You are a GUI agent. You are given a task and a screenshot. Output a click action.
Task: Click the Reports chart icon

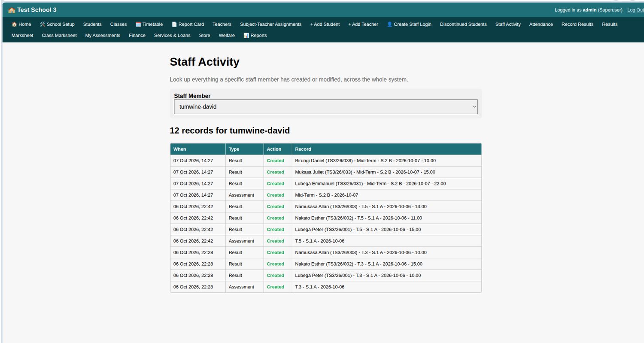click(246, 36)
